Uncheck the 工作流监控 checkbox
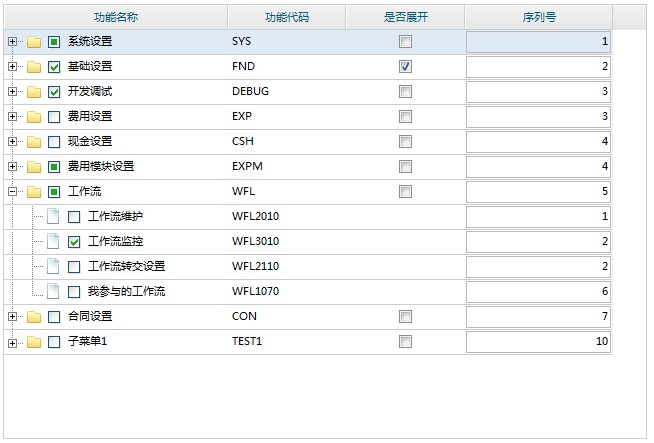Image resolution: width=654 pixels, height=443 pixels. (x=74, y=242)
